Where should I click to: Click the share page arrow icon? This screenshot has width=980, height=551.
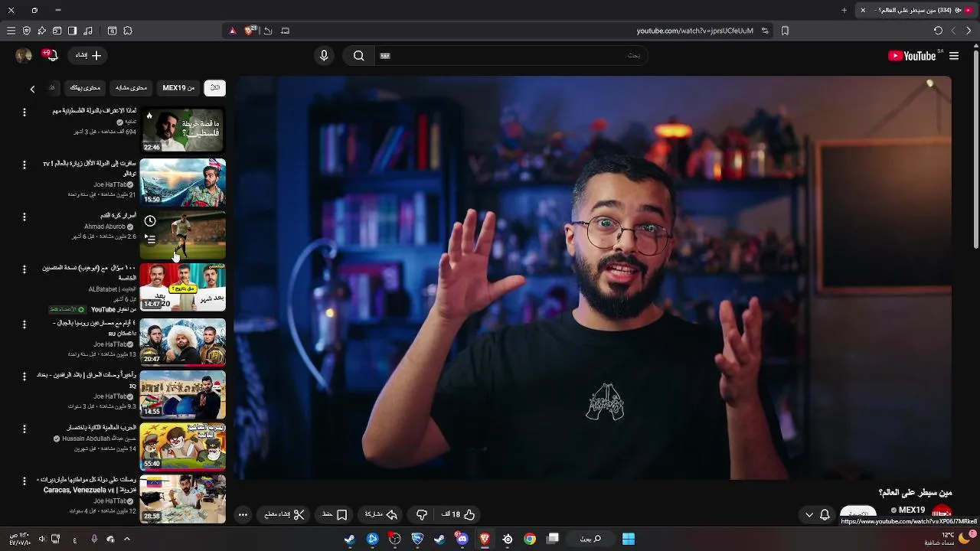coord(268,31)
